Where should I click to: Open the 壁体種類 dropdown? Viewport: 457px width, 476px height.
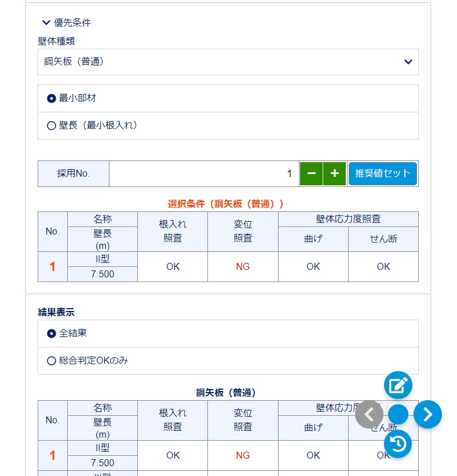228,62
